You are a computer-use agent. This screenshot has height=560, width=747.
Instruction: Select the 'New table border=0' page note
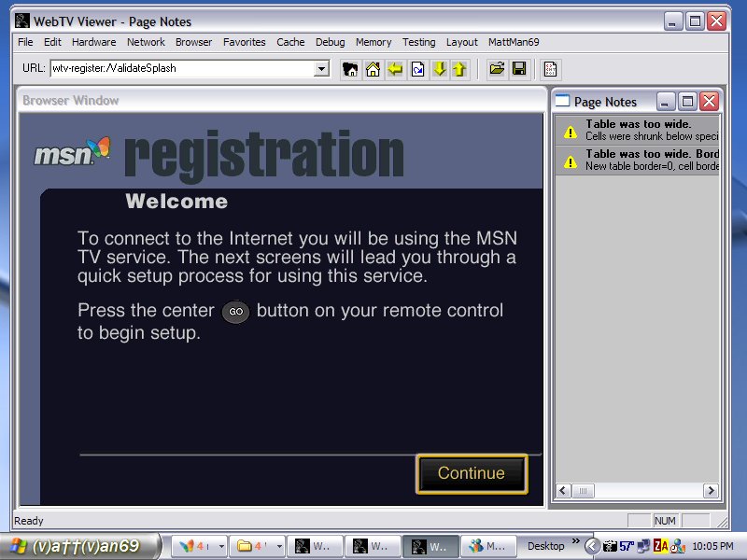638,160
